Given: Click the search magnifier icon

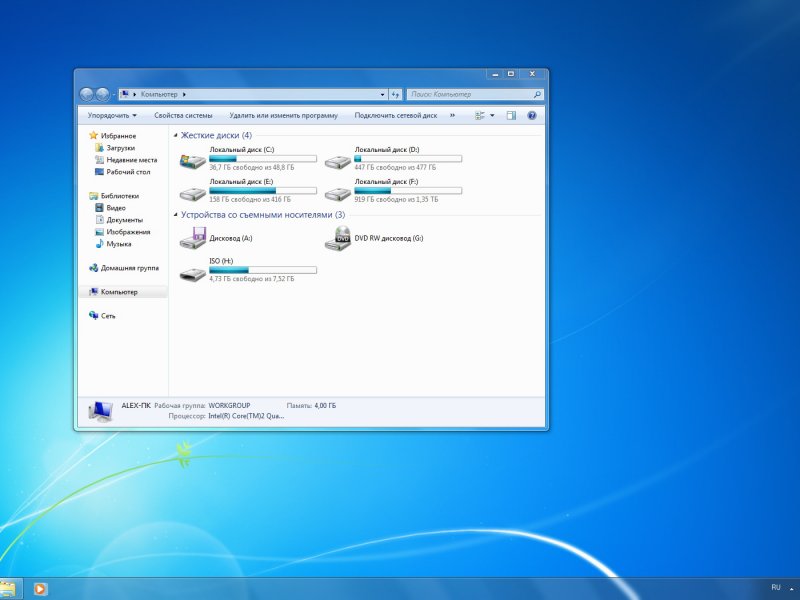Looking at the screenshot, I should click(x=537, y=94).
